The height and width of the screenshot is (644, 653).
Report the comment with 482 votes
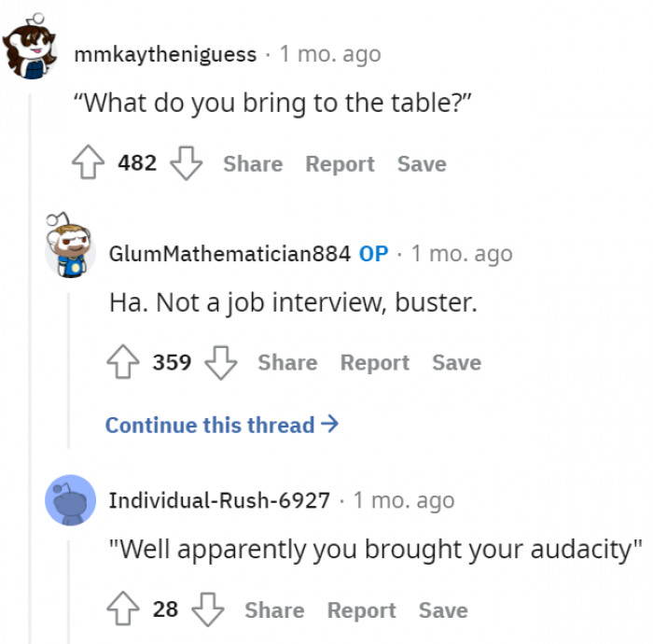340,164
